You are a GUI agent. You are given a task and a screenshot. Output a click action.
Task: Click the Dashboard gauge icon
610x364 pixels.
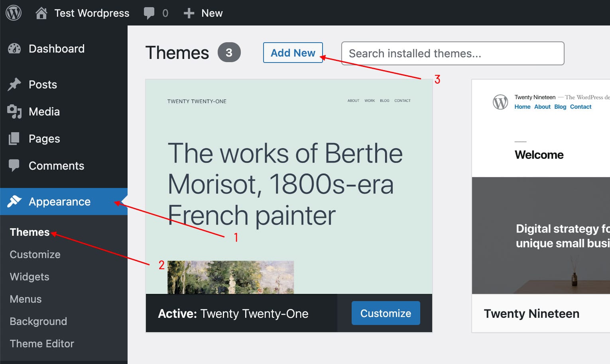[14, 49]
